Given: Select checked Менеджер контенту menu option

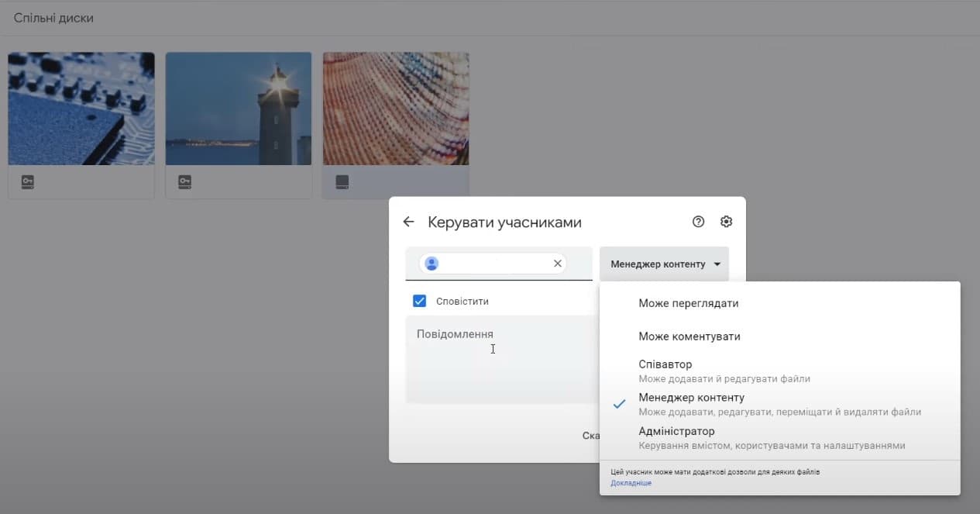Looking at the screenshot, I should 691,398.
